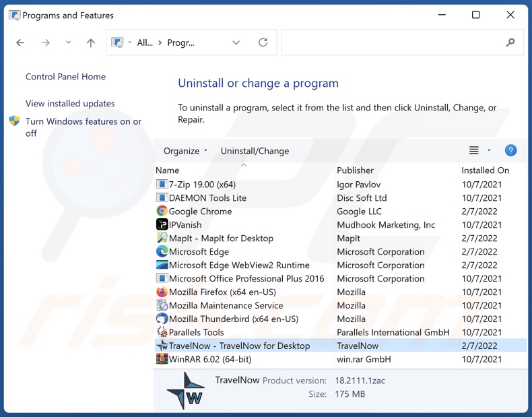Select the Parallels Tools icon
532x417 pixels.
click(x=162, y=332)
